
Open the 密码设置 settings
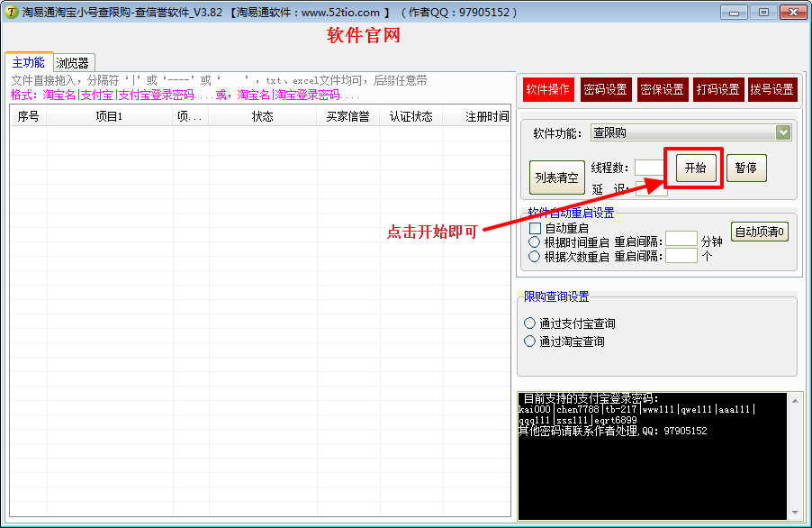[x=605, y=89]
